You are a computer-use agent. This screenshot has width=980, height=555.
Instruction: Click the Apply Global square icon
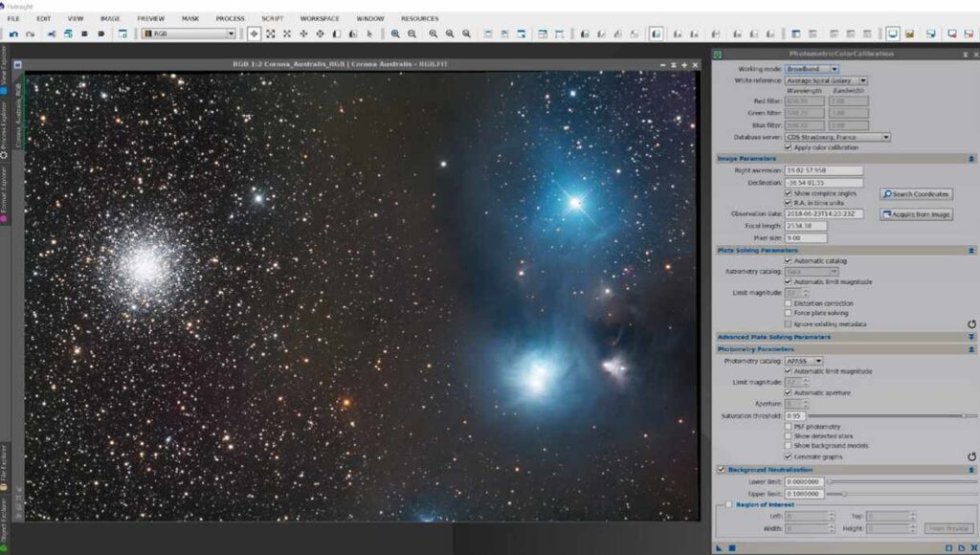tap(732, 548)
